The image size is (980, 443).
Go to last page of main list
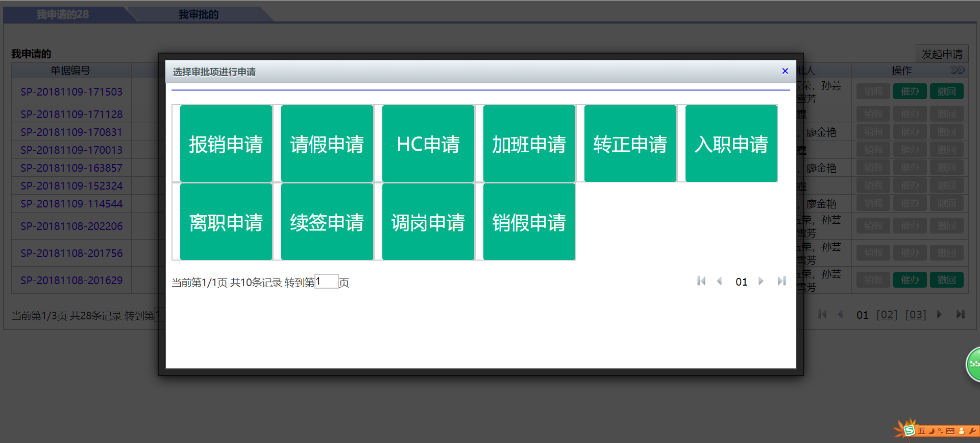[960, 314]
